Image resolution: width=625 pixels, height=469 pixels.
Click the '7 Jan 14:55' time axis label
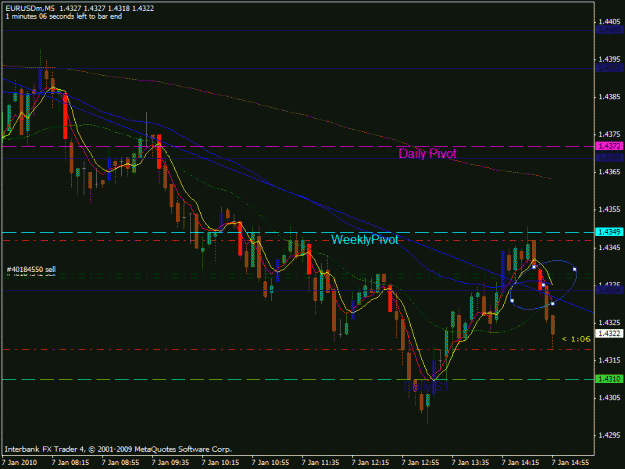[570, 463]
